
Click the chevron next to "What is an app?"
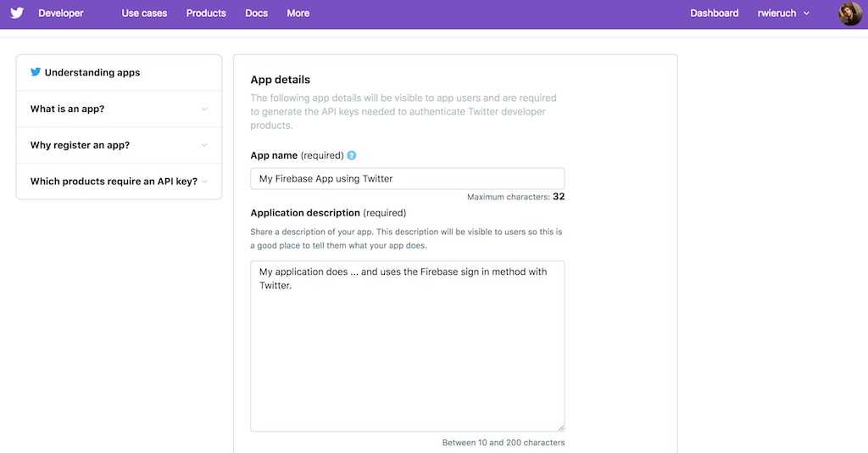(204, 109)
